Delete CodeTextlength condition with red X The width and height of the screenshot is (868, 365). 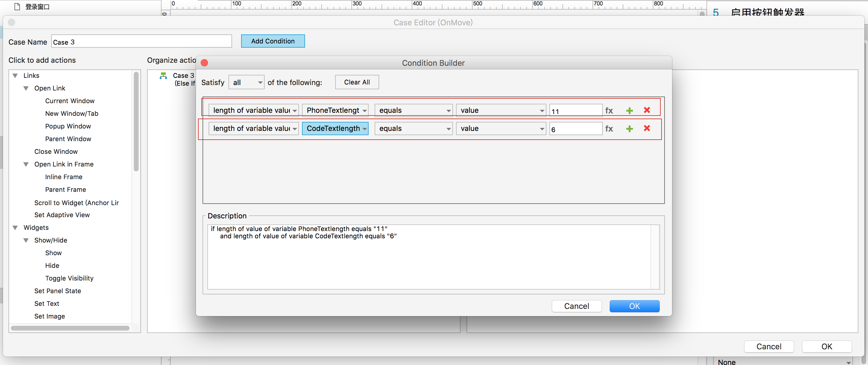pos(646,128)
